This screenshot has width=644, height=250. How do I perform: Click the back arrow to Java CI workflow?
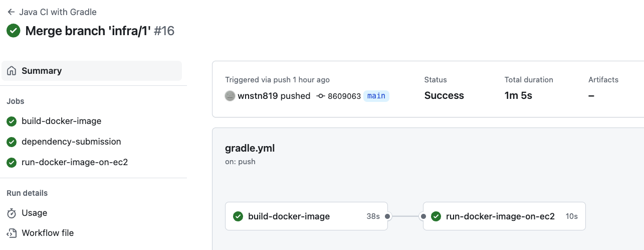[11, 12]
